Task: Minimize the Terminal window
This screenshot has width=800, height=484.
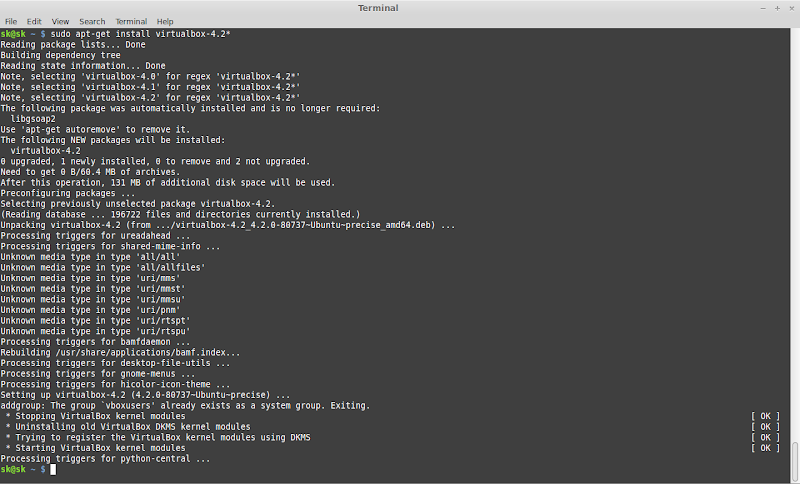Action: pos(763,8)
